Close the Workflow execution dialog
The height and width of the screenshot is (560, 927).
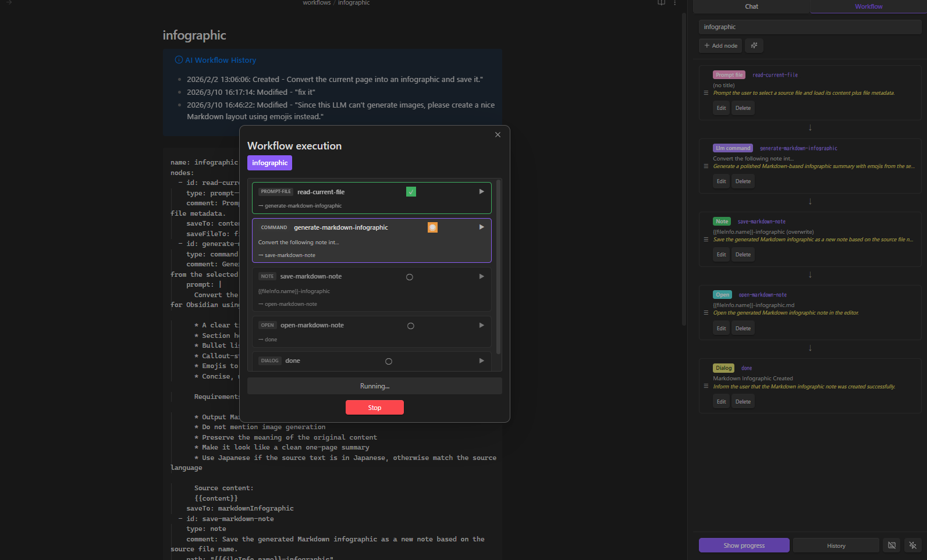coord(498,135)
